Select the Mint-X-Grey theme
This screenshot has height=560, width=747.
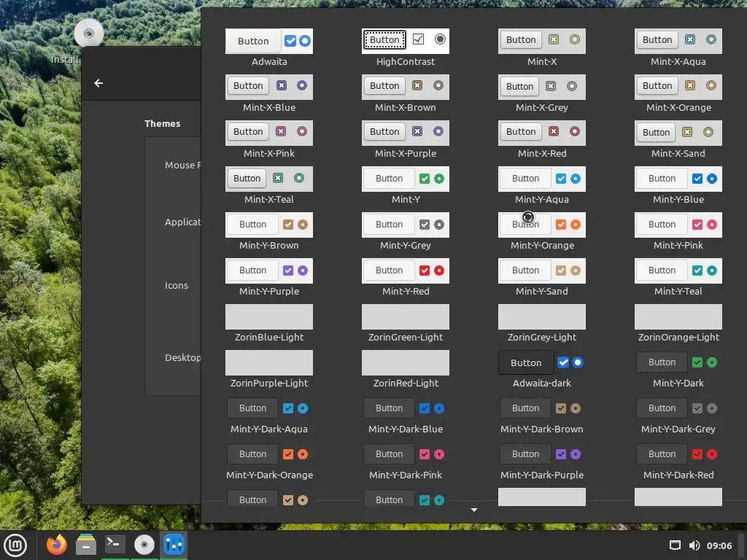(x=542, y=94)
